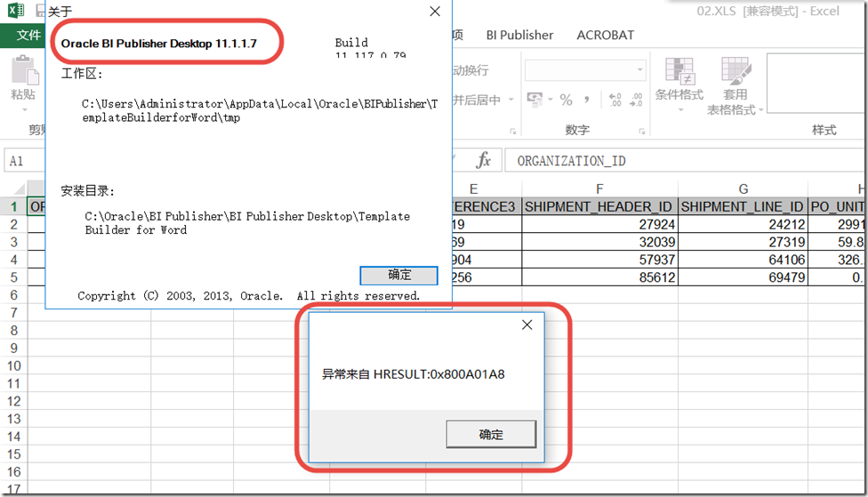Screen dimensions: 868x497
Task: Decrease decimal places icon
Action: (636, 100)
